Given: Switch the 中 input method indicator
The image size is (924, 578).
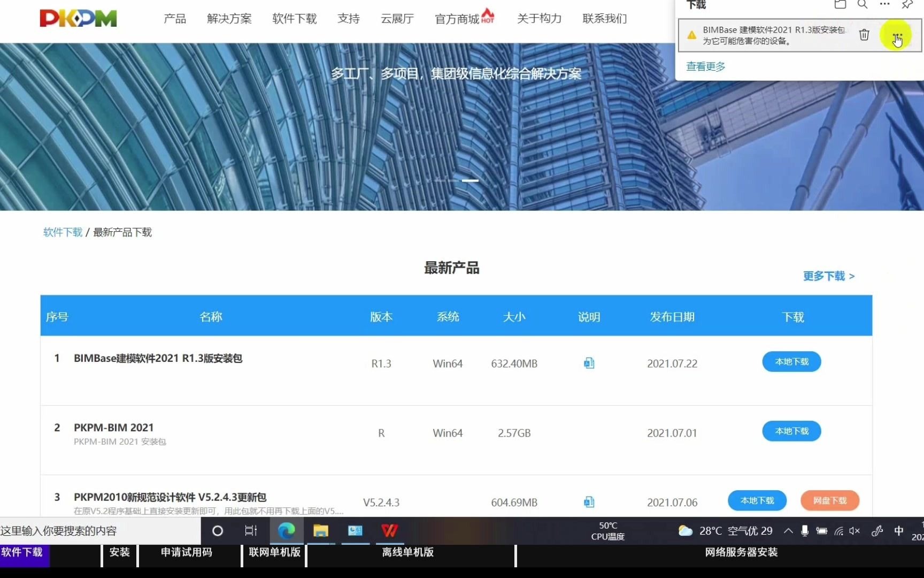Looking at the screenshot, I should [899, 531].
